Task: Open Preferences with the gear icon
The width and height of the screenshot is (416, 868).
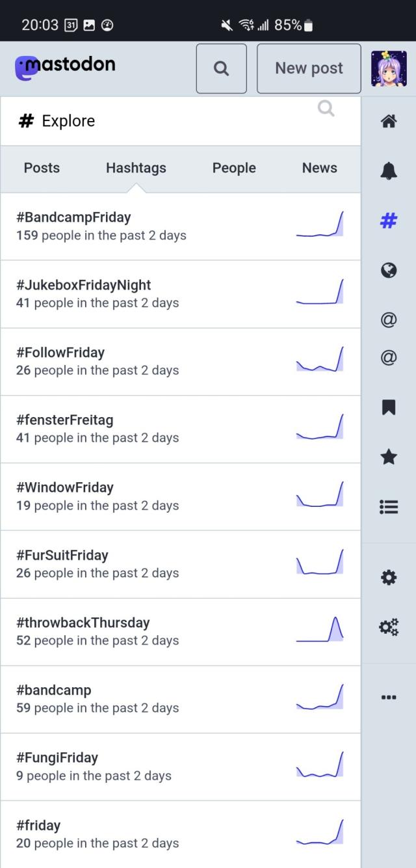Action: [388, 576]
